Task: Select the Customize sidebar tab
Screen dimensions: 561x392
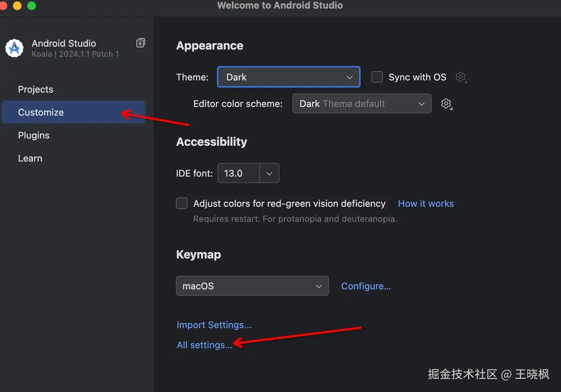Action: (x=41, y=112)
